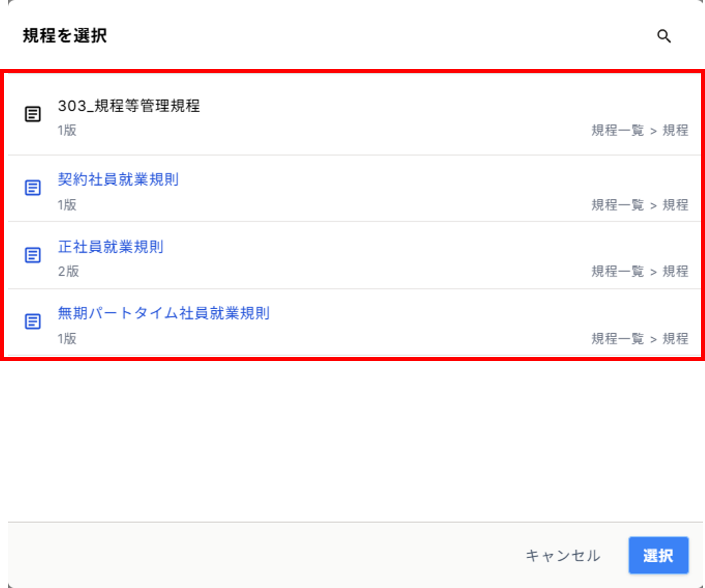
Task: Click the 2版 version label
Action: click(x=68, y=271)
